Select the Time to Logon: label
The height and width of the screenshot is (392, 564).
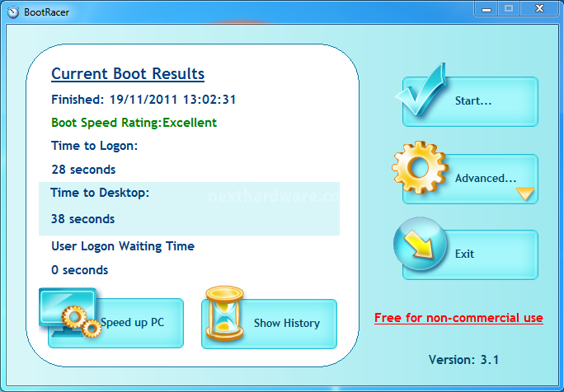95,146
